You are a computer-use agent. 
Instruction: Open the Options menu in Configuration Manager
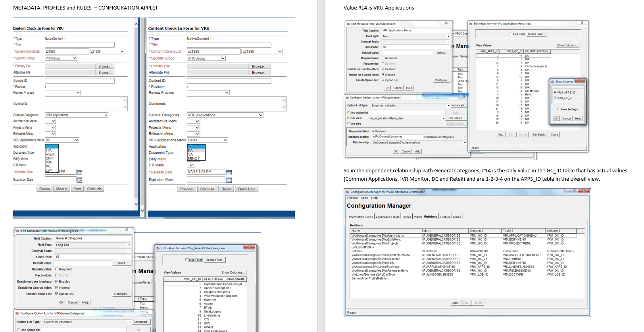(352, 198)
